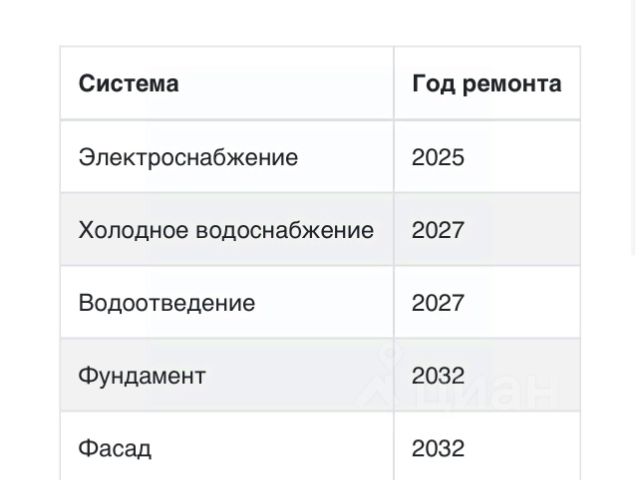Click year 2027 for Водоотведение
This screenshot has width=640, height=480.
tap(438, 303)
